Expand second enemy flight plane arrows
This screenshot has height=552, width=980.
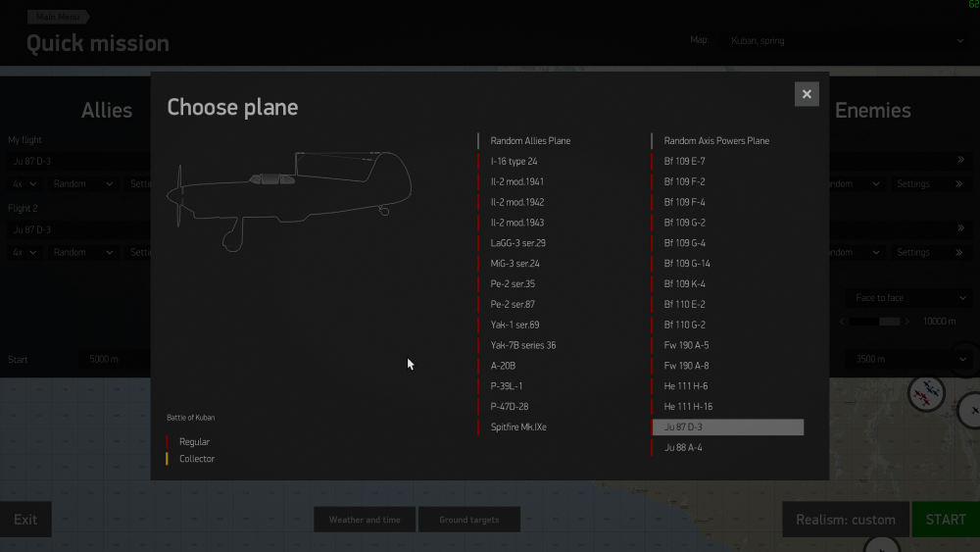tap(960, 228)
